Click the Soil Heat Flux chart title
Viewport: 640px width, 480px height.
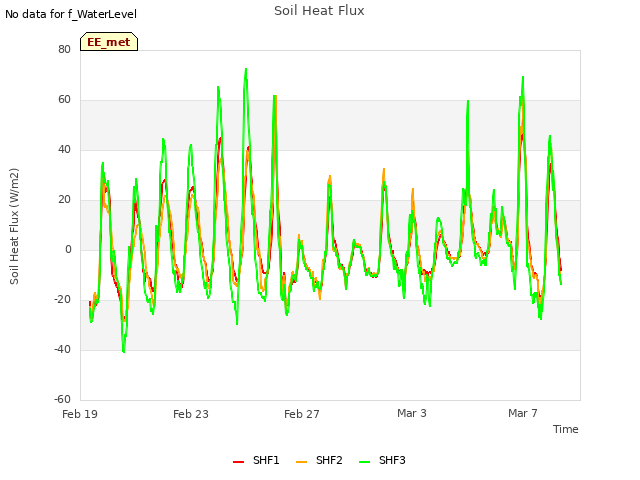[319, 11]
